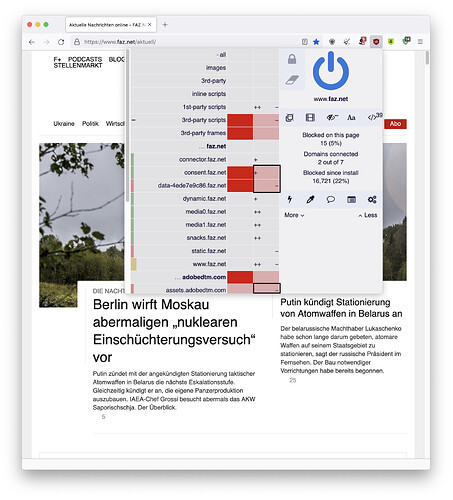Click the uBlock Origin toolbar extension icon

pos(376,42)
